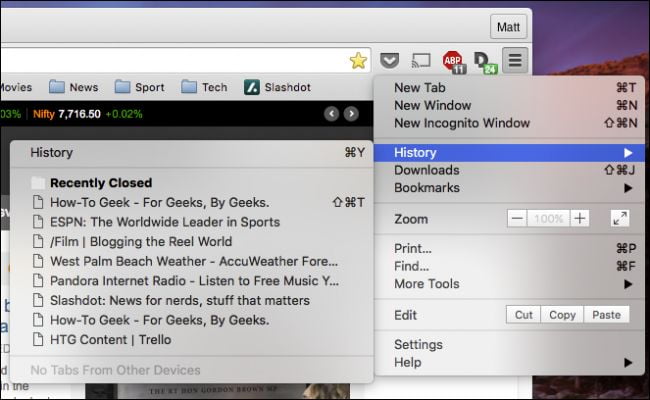
Task: Click the Cast screen icon
Action: [421, 61]
